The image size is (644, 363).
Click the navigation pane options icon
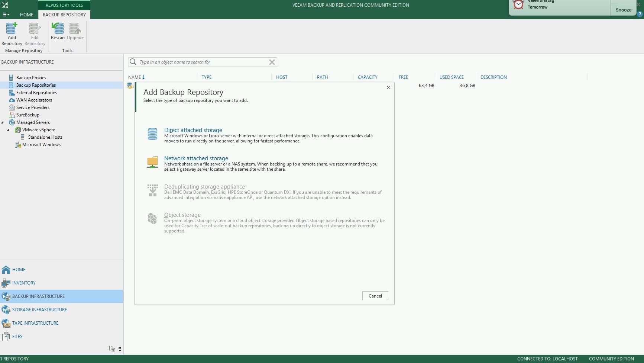click(112, 349)
